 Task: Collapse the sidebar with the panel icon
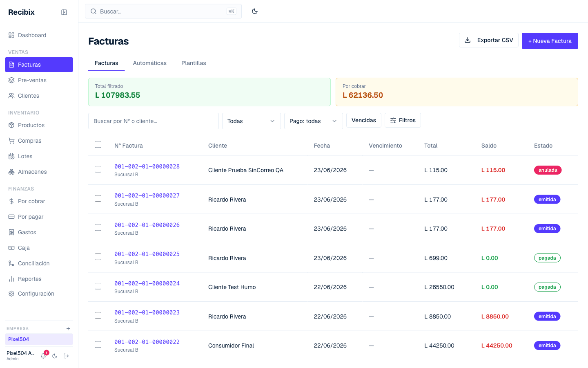pos(64,12)
